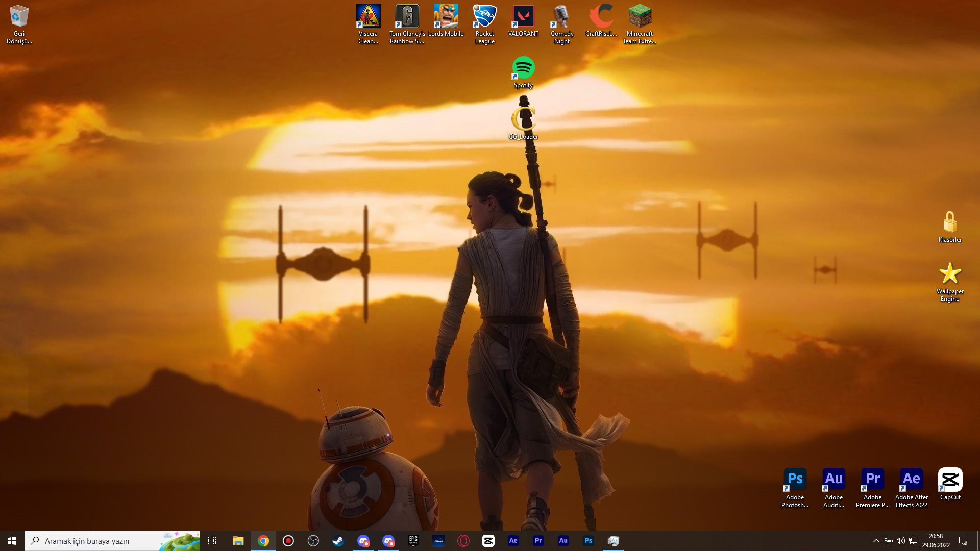
Task: Select the Spotify desktop shortcut
Action: pyautogui.click(x=523, y=72)
